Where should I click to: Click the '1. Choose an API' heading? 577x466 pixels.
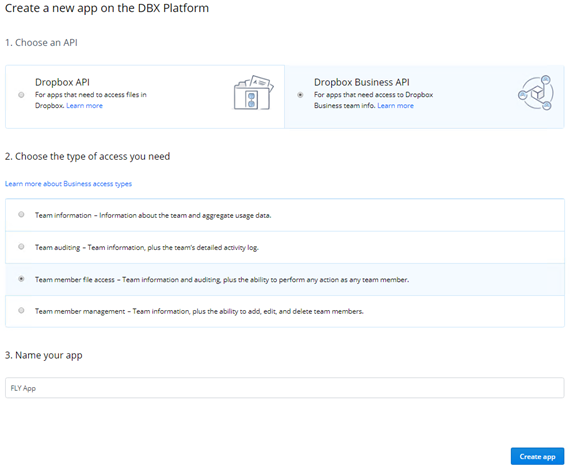point(41,43)
